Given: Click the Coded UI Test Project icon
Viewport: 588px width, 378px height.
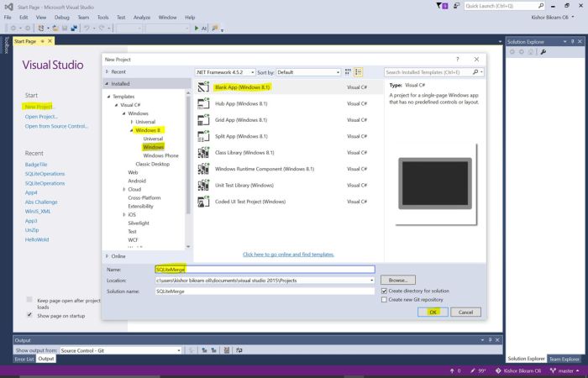Looking at the screenshot, I should coord(203,202).
